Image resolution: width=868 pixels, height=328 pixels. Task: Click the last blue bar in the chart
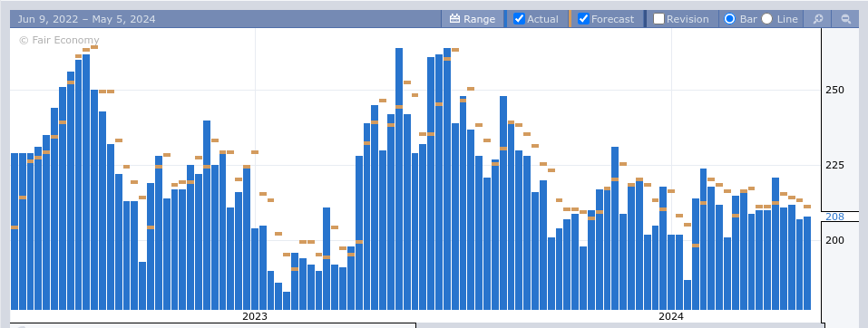(x=807, y=264)
